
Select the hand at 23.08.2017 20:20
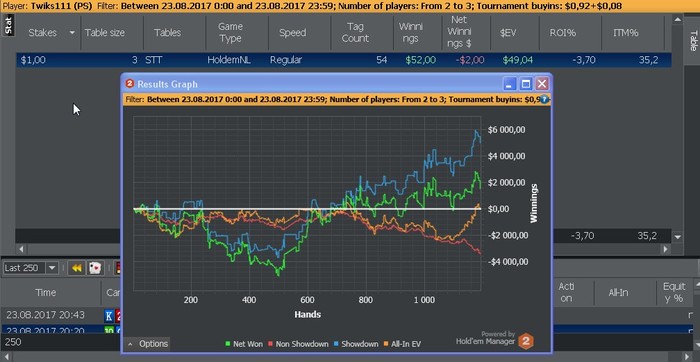[45, 331]
